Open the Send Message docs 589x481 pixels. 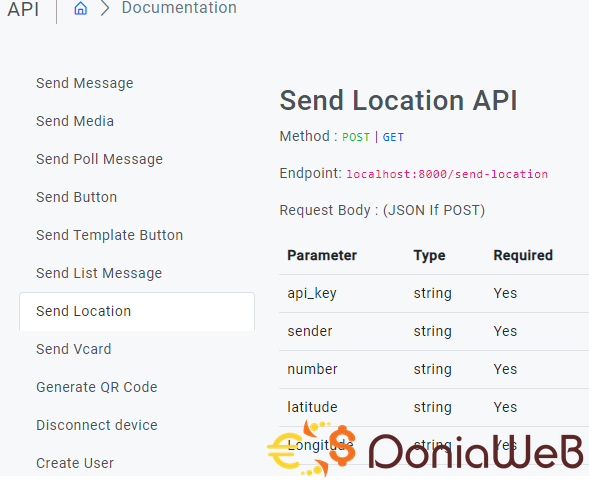click(x=85, y=83)
